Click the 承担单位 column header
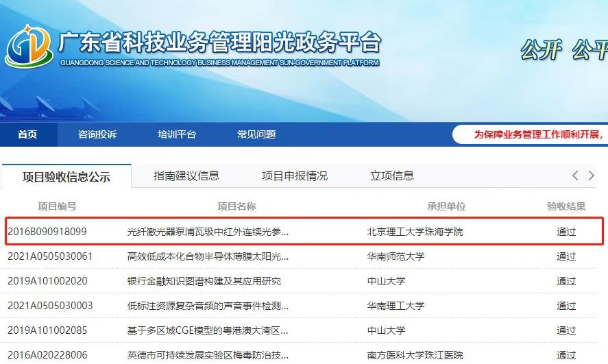 pyautogui.click(x=446, y=206)
